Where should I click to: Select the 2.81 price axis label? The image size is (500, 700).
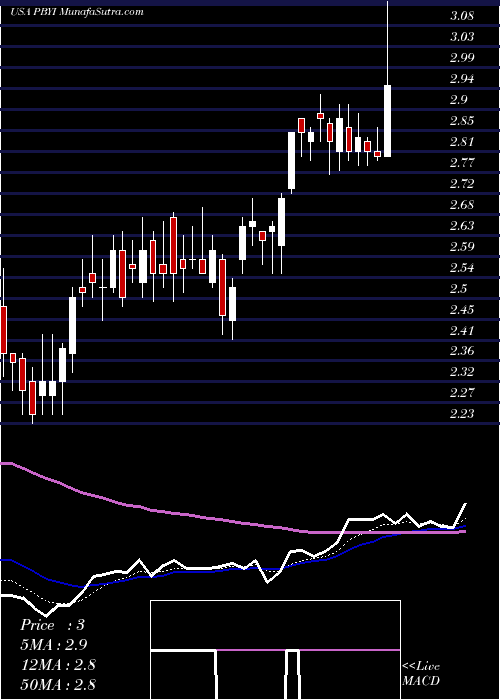click(x=462, y=142)
